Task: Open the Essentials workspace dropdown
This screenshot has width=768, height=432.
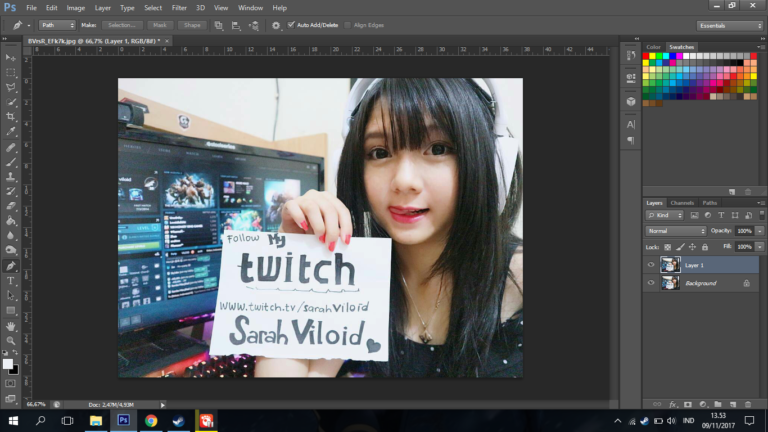Action: (x=730, y=25)
